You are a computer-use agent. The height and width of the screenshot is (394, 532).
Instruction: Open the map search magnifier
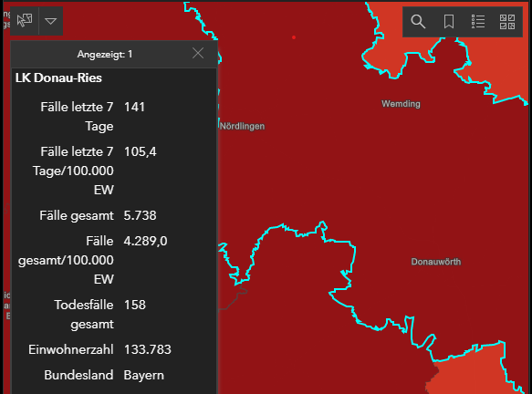(x=418, y=22)
